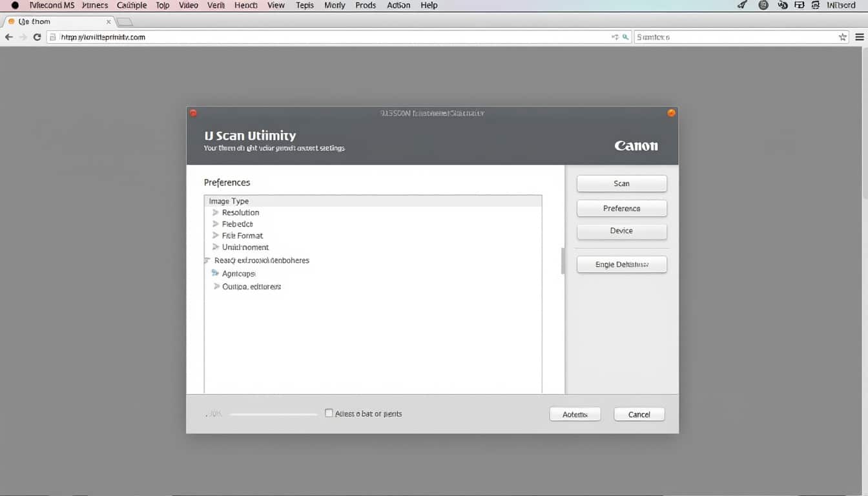
Task: Click the reload page icon
Action: [x=37, y=37]
